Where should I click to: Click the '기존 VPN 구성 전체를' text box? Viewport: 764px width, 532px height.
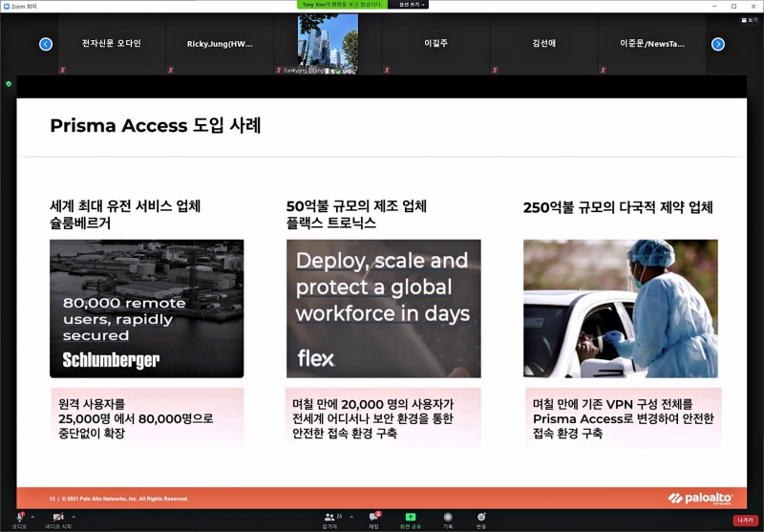pyautogui.click(x=624, y=418)
